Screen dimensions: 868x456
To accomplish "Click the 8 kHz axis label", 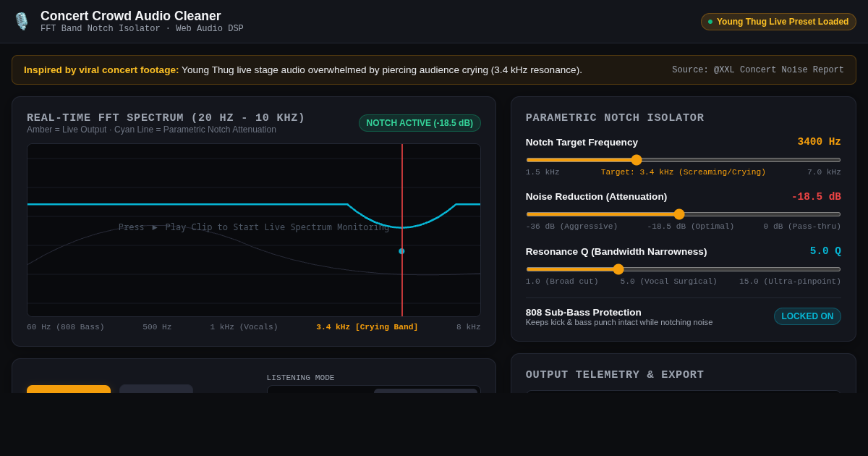I will [468, 327].
